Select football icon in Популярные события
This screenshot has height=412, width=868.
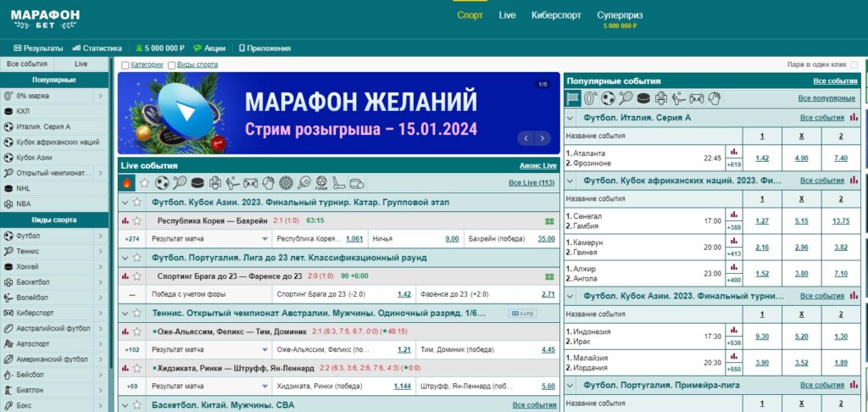click(609, 98)
